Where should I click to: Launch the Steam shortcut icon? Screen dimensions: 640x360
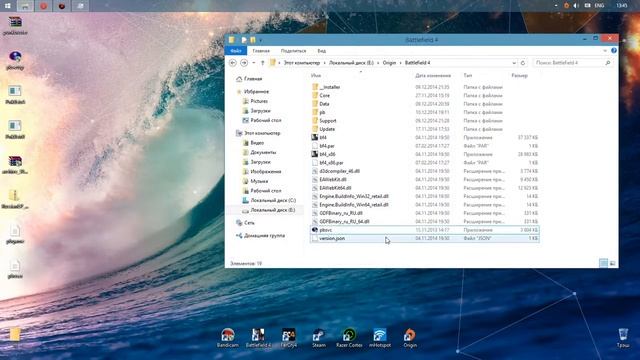(319, 338)
